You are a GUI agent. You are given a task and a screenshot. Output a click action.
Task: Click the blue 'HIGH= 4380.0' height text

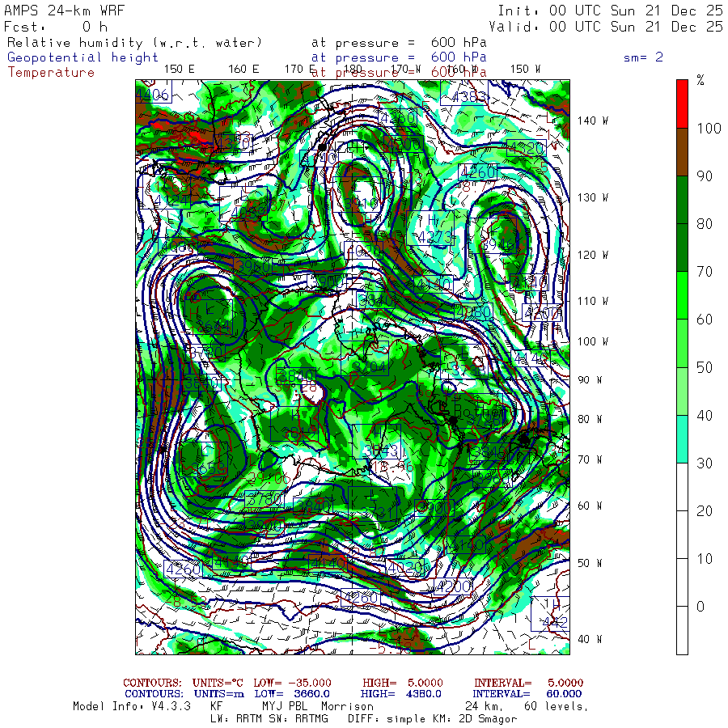[400, 694]
